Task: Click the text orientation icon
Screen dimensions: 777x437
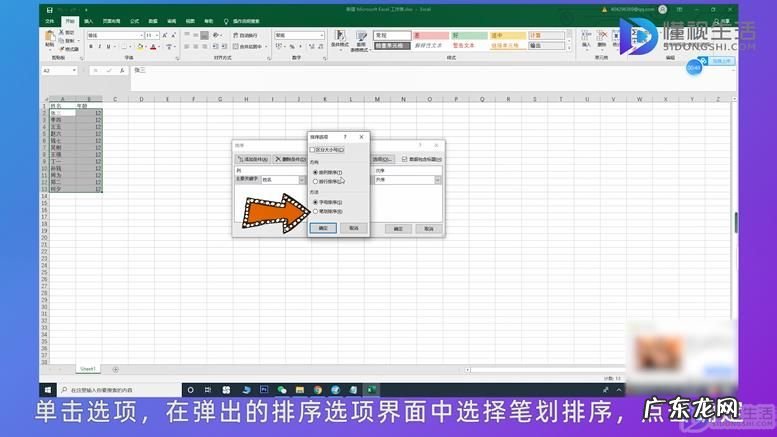Action: [x=216, y=35]
